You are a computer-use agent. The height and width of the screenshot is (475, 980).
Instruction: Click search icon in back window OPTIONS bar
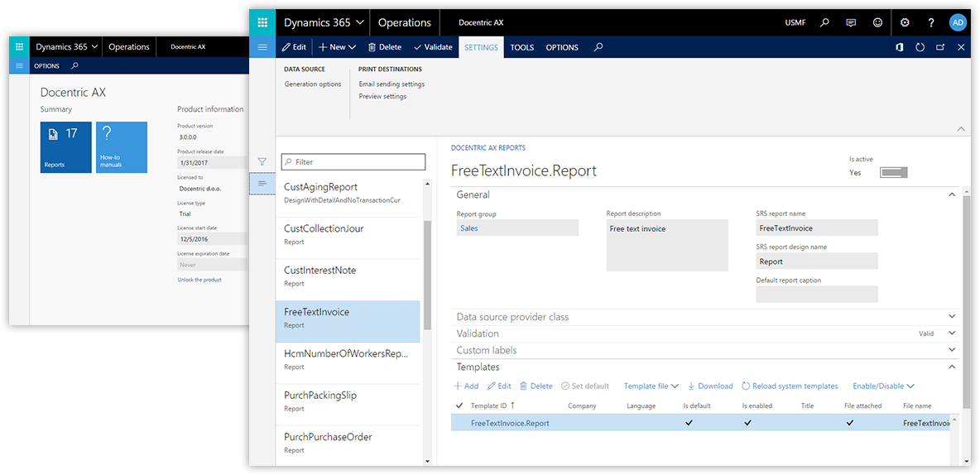tap(75, 65)
